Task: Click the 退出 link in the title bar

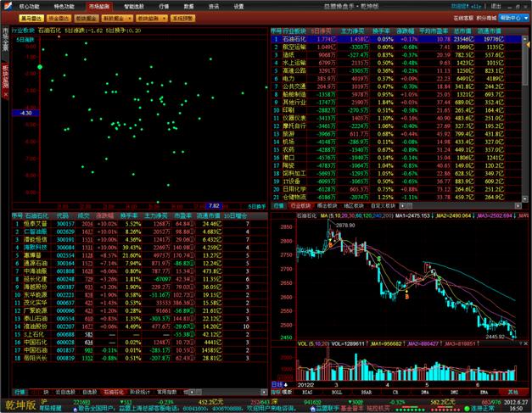Action: tap(496, 6)
